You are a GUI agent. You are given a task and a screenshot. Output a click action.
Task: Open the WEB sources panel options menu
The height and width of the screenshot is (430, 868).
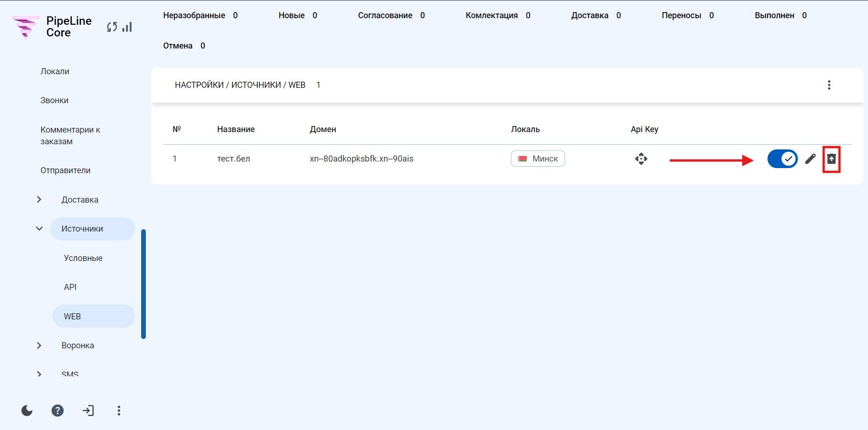point(829,85)
